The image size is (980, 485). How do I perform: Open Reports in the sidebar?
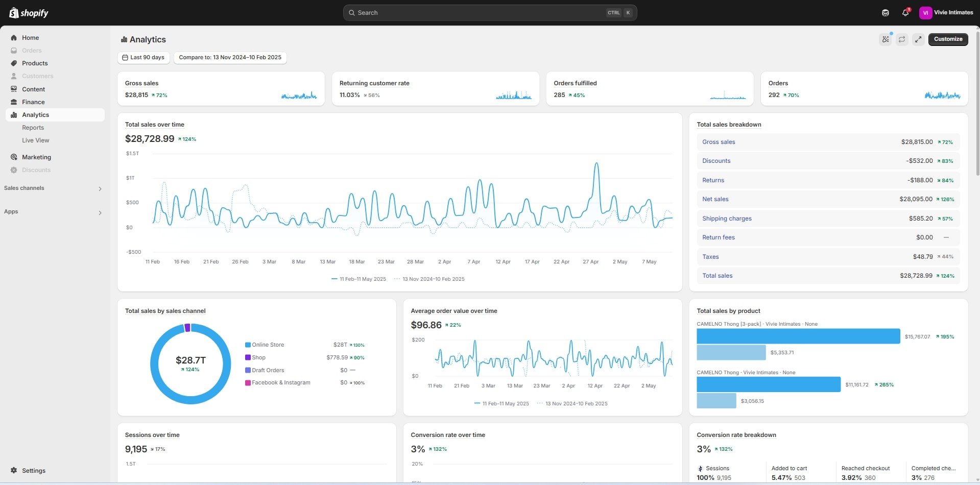[x=33, y=128]
